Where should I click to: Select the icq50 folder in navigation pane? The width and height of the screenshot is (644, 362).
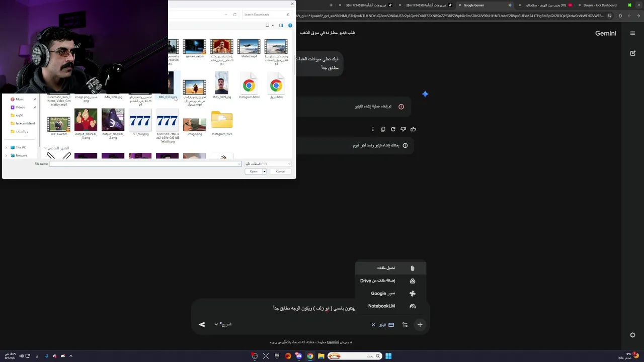tap(20, 115)
